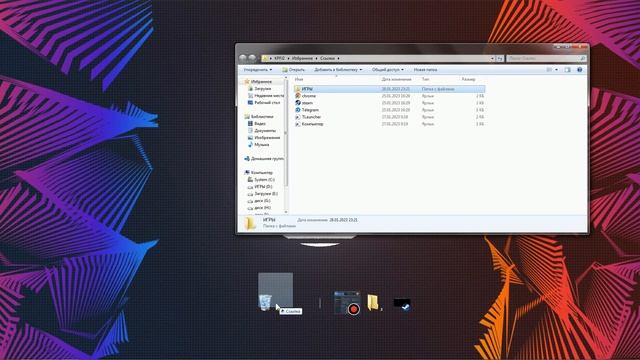Open the Упорядочить dropdown menu
The height and width of the screenshot is (360, 640).
(258, 70)
